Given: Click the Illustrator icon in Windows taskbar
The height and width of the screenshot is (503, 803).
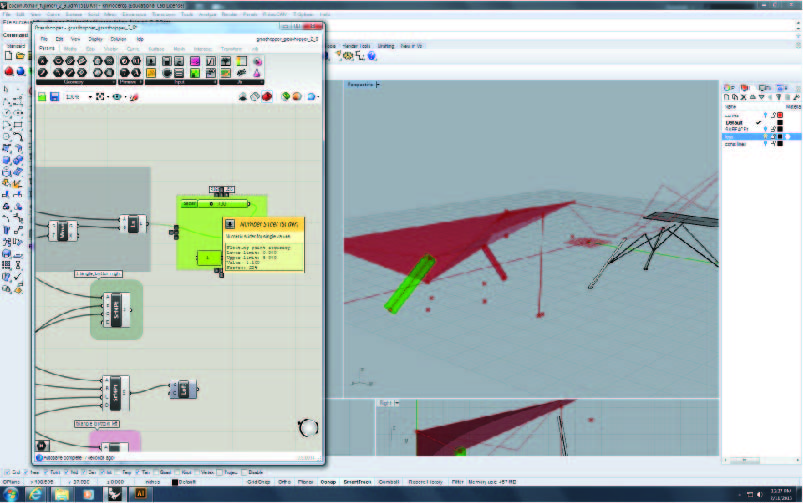Looking at the screenshot, I should (x=141, y=494).
